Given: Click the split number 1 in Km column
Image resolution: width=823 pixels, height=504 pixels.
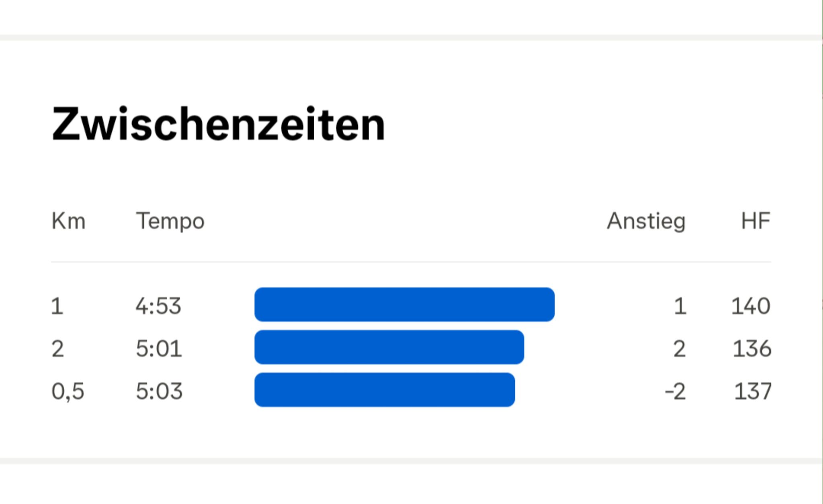Looking at the screenshot, I should click(x=57, y=306).
